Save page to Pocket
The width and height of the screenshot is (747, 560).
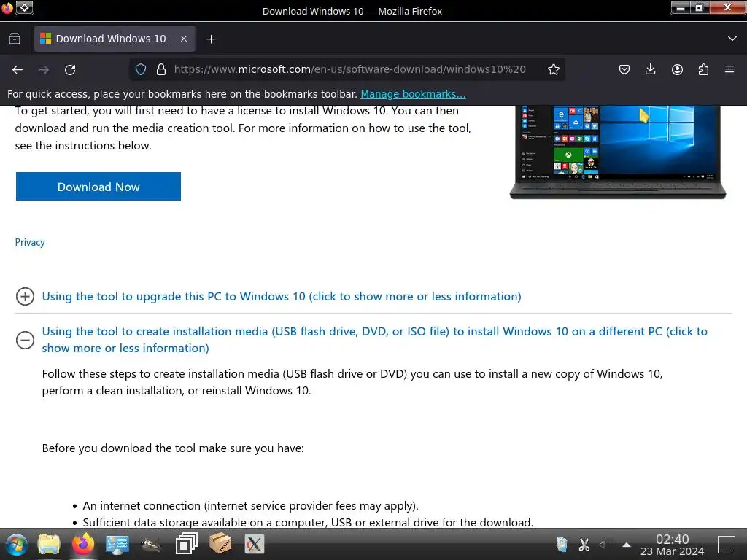coord(624,69)
